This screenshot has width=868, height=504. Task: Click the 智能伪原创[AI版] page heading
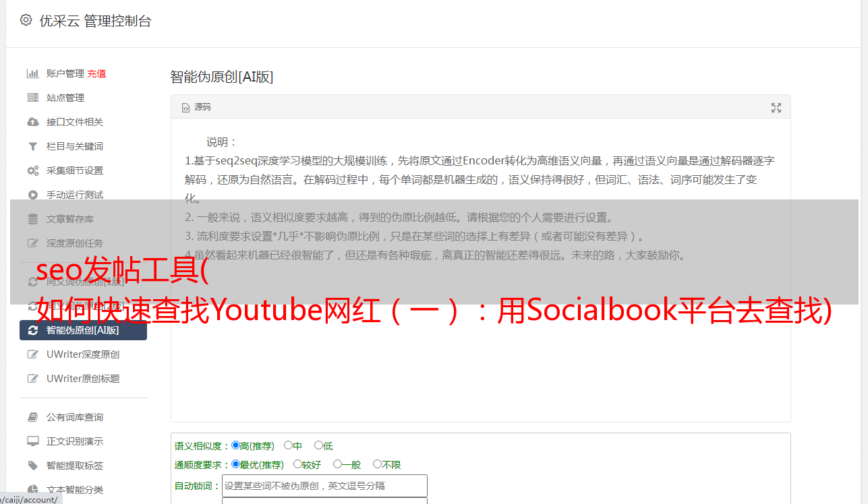coord(222,77)
